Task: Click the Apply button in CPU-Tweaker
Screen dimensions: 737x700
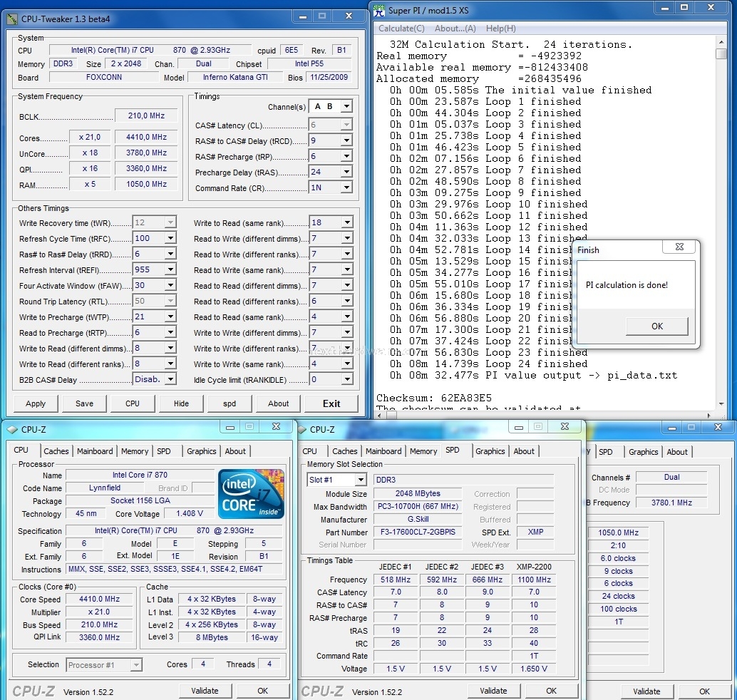Action: click(36, 404)
